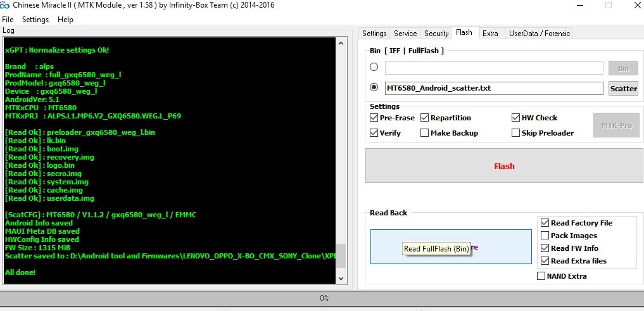The height and width of the screenshot is (311, 644).
Task: Open the Help menu
Action: coord(65,20)
